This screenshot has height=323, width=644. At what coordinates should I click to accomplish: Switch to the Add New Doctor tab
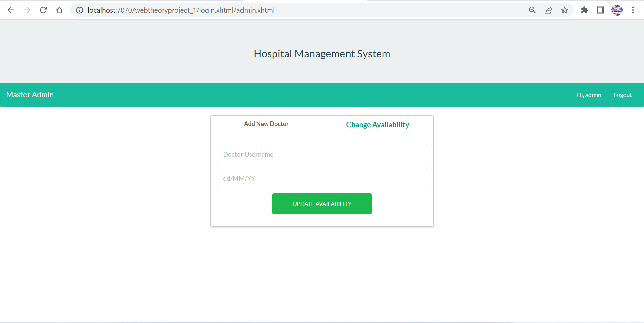266,124
